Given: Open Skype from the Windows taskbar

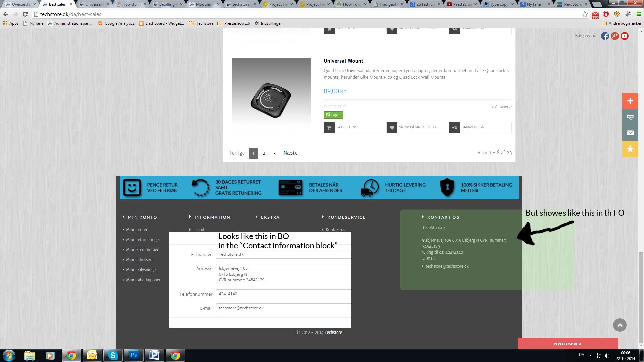Looking at the screenshot, I should (x=113, y=355).
